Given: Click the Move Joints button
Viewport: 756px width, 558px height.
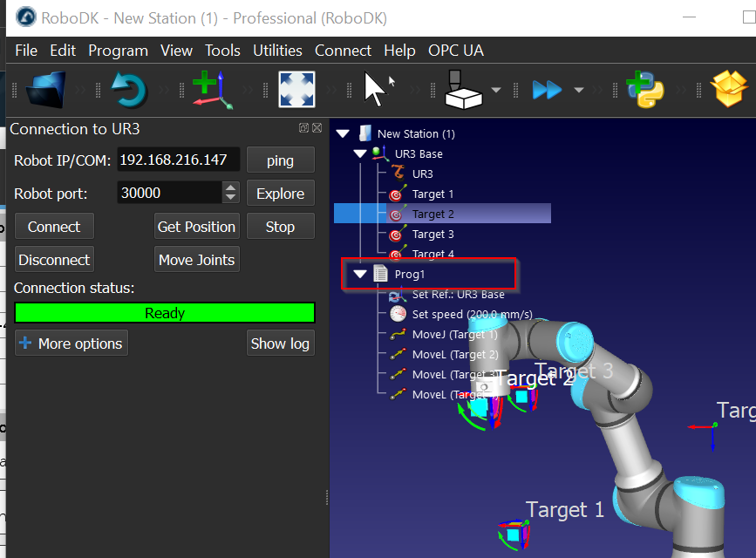Looking at the screenshot, I should click(x=197, y=260).
